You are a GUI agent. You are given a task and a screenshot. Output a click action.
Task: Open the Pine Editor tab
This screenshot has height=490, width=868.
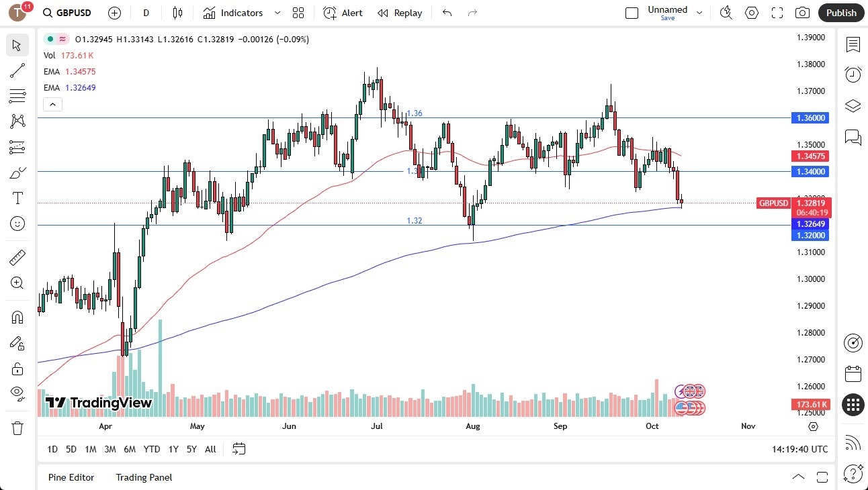pyautogui.click(x=71, y=477)
